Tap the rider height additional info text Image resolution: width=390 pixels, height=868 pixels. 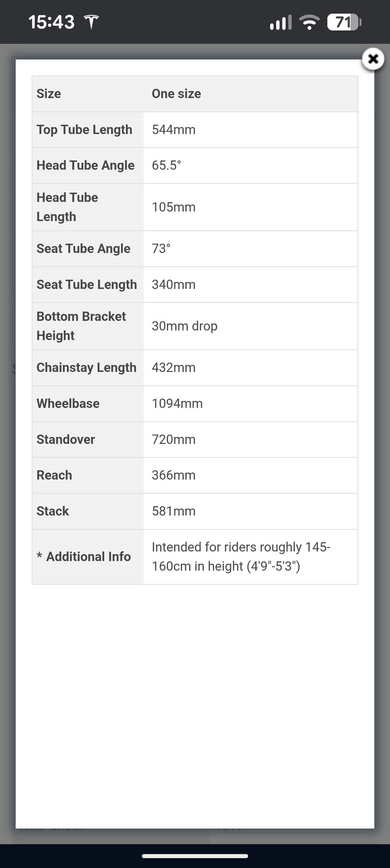[x=240, y=556]
